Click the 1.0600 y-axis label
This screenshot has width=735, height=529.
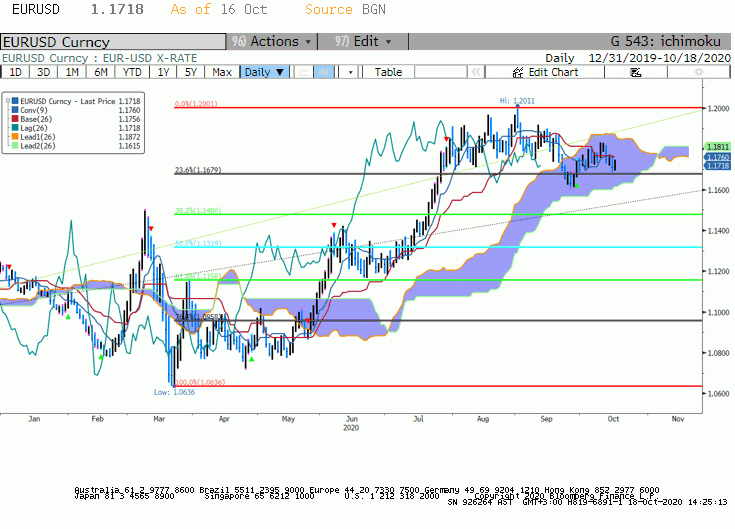coord(718,394)
